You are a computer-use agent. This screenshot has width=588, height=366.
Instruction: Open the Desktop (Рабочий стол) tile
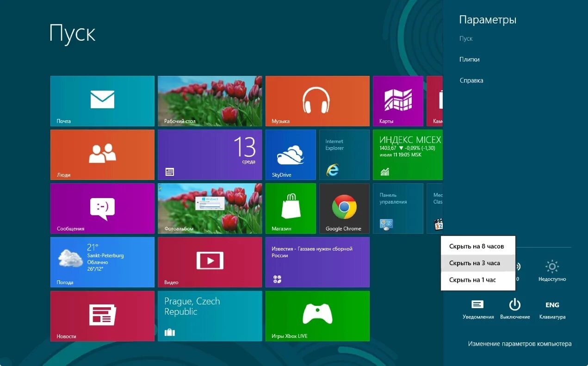click(210, 101)
